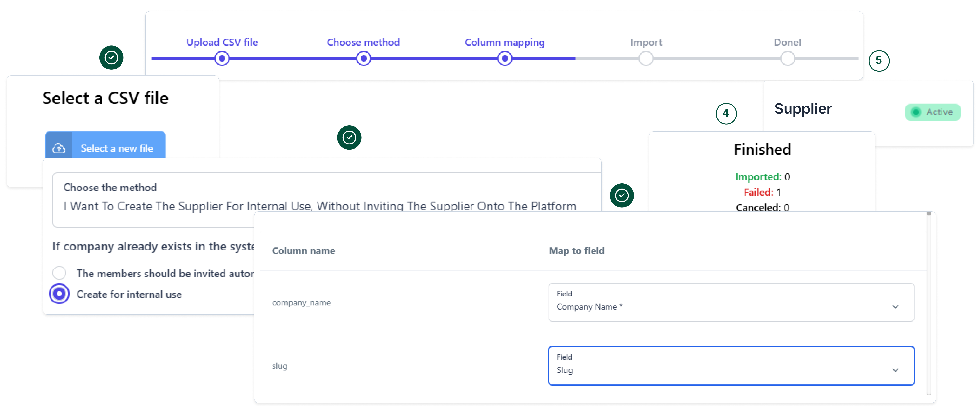Expand the Slug field dropdown arrow
The height and width of the screenshot is (406, 980).
click(x=895, y=370)
